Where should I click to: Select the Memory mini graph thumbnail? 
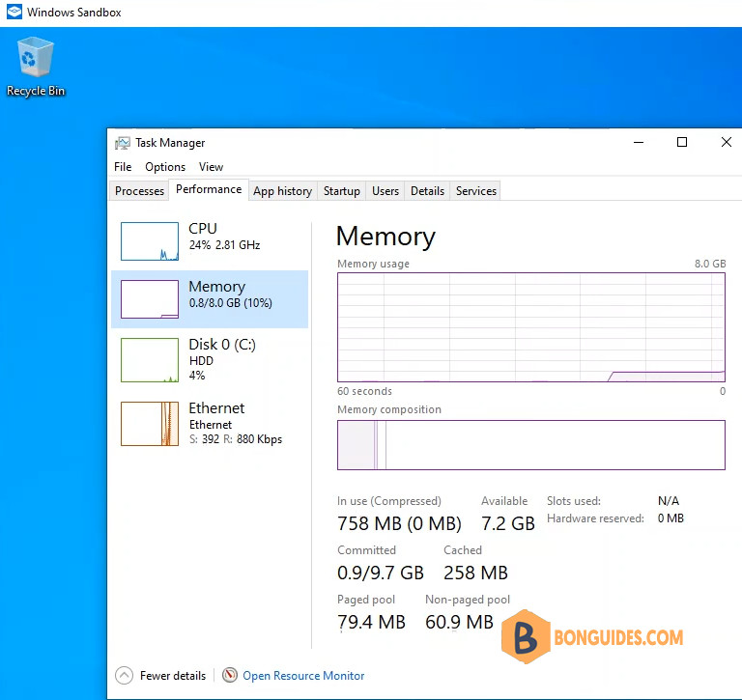150,299
